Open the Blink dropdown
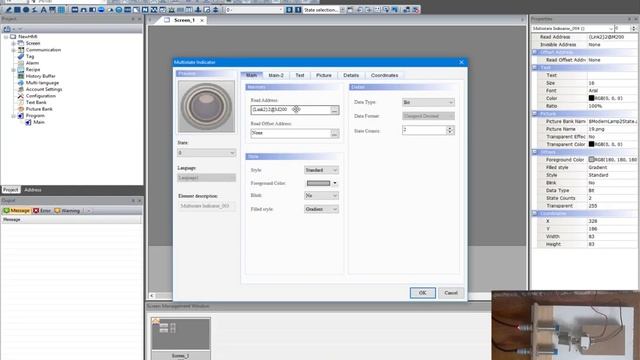 click(321, 196)
